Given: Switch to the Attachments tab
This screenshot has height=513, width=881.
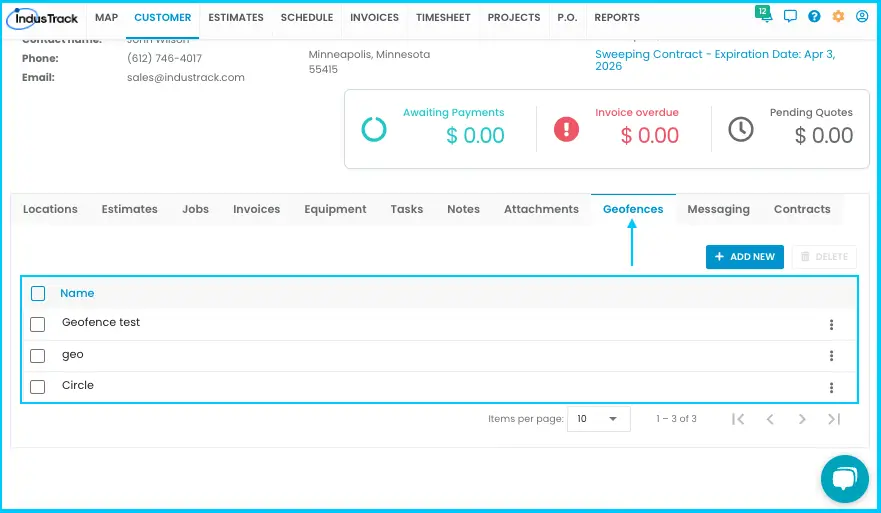Looking at the screenshot, I should click(541, 209).
